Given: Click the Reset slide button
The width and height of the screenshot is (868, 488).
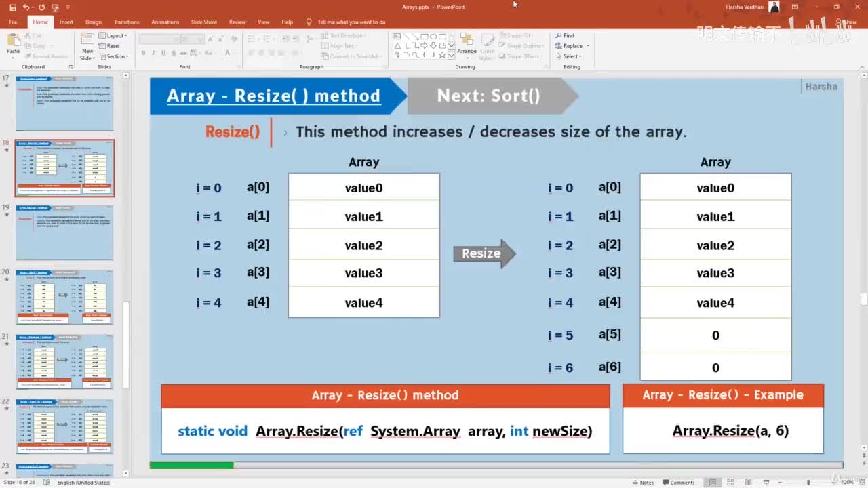Looking at the screenshot, I should point(110,46).
